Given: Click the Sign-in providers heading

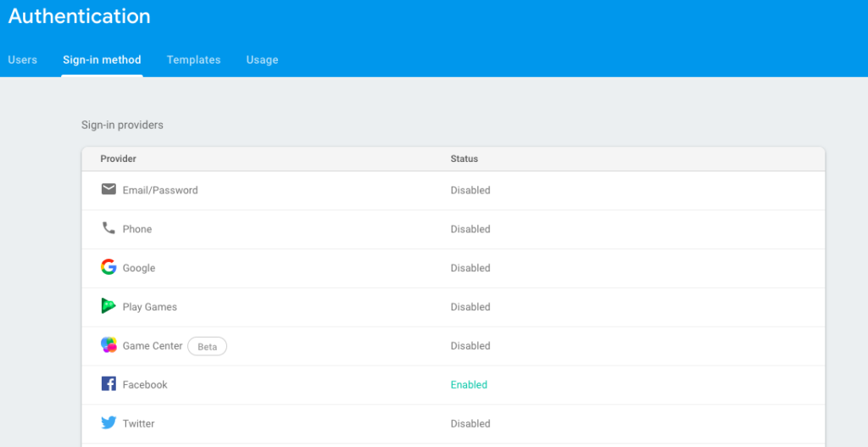Looking at the screenshot, I should 122,126.
